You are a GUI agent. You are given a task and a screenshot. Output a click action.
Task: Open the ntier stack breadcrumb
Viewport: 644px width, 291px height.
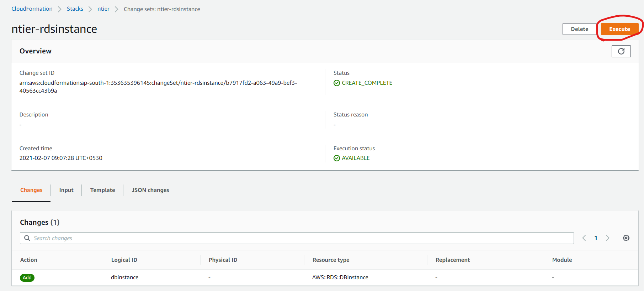click(103, 9)
